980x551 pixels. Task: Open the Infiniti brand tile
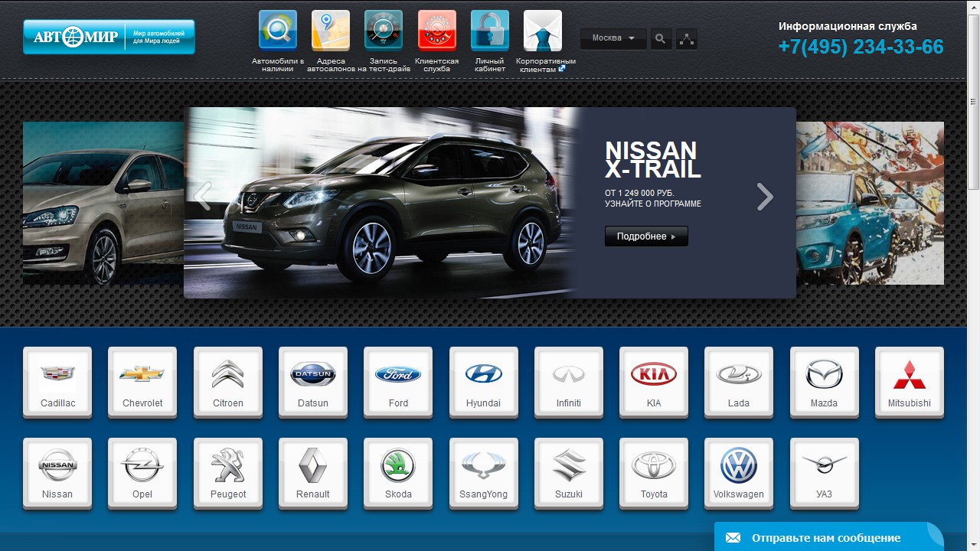(x=569, y=383)
